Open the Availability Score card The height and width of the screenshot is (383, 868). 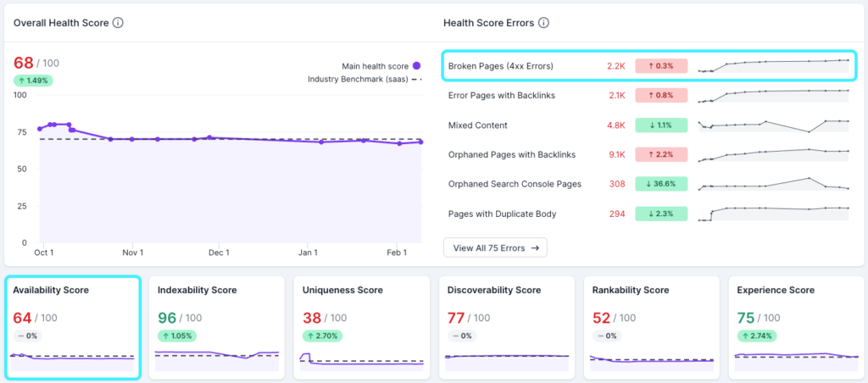pos(72,326)
